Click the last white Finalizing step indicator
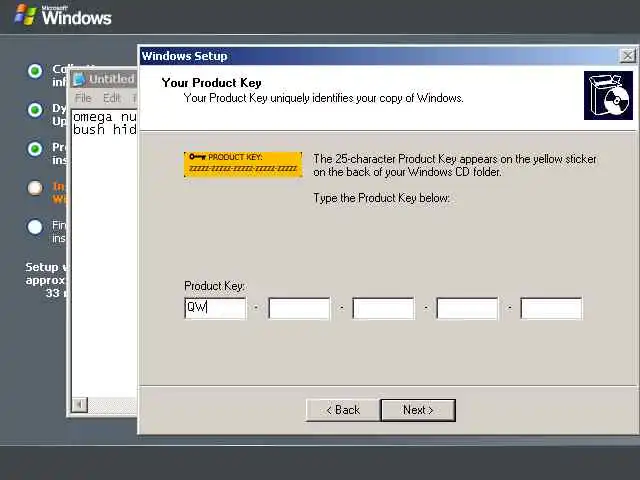 [x=35, y=227]
